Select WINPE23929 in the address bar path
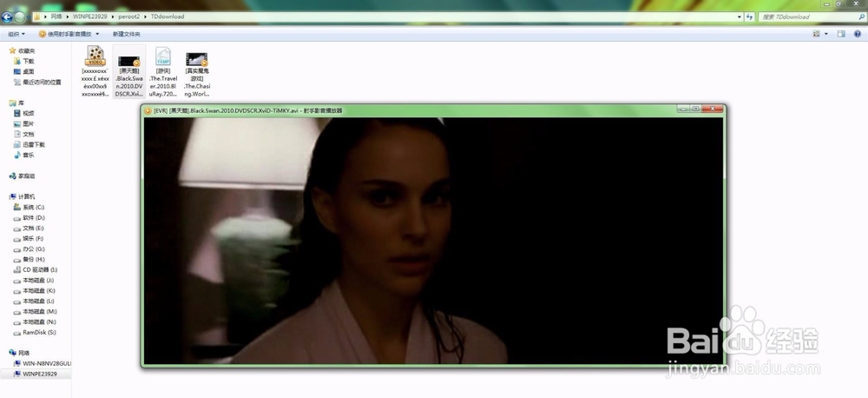Screen dimensions: 868x398 tap(89, 17)
